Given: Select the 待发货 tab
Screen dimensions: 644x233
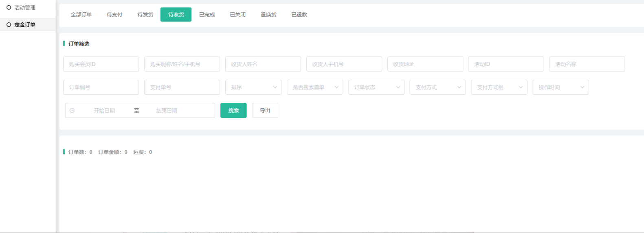Looking at the screenshot, I should pos(145,15).
